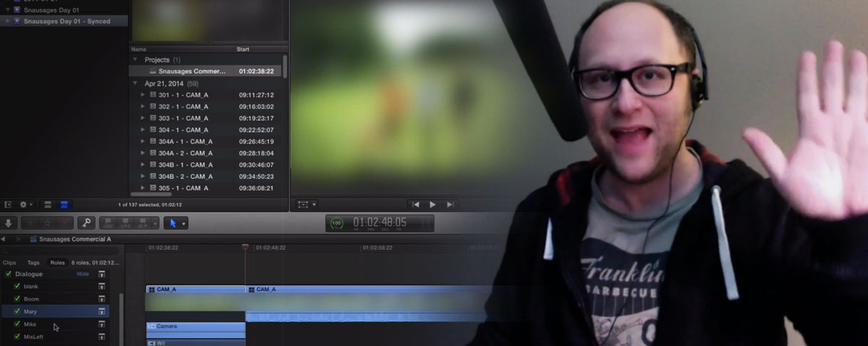Minimize the MixLeft role clips
Screen dimensions: 868x346
102,336
